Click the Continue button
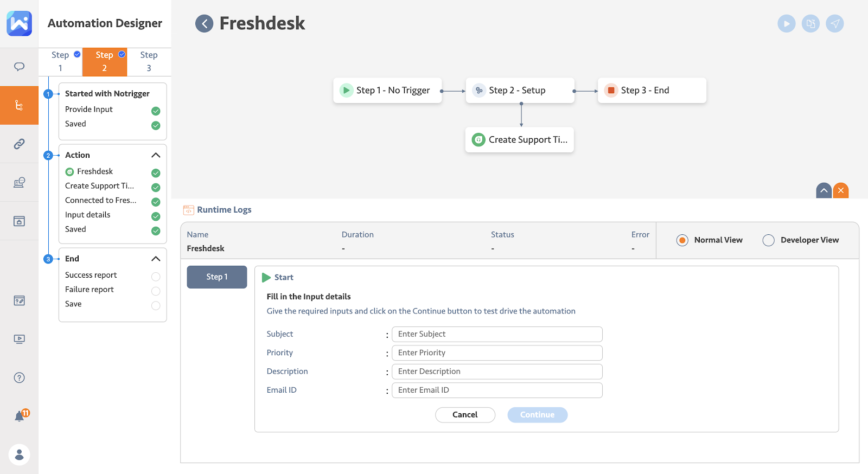 538,415
